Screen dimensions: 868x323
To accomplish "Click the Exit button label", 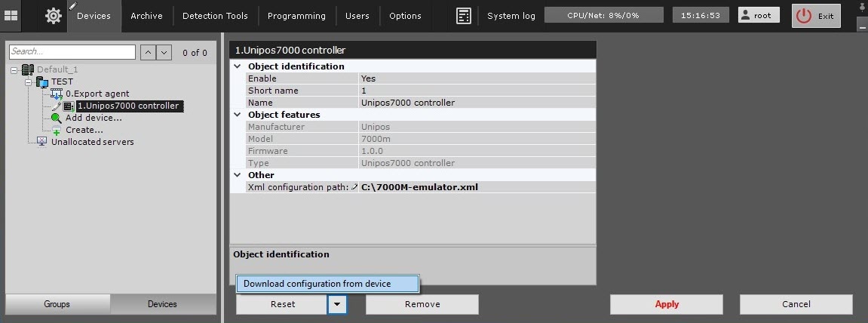I will (x=826, y=16).
